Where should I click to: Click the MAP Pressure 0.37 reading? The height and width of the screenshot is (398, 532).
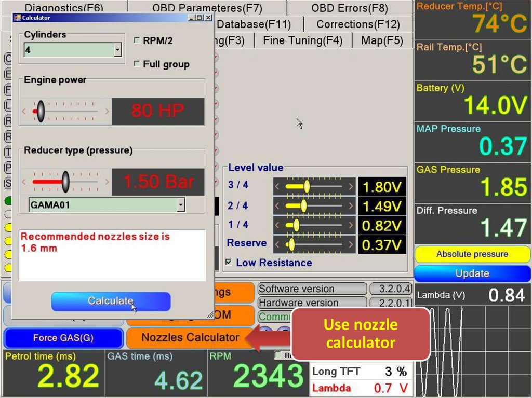coord(503,146)
